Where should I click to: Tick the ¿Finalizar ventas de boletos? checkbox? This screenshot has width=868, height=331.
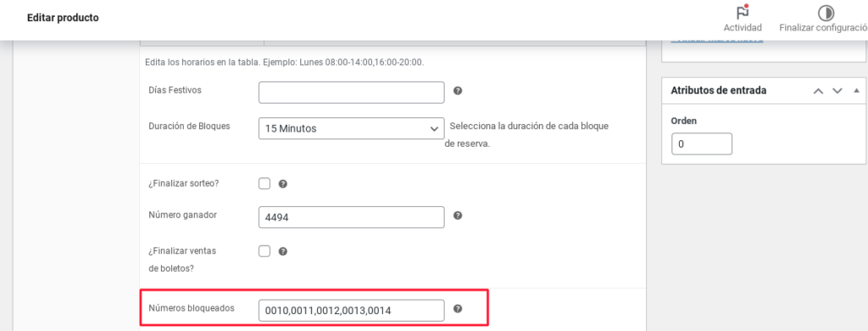click(x=264, y=251)
